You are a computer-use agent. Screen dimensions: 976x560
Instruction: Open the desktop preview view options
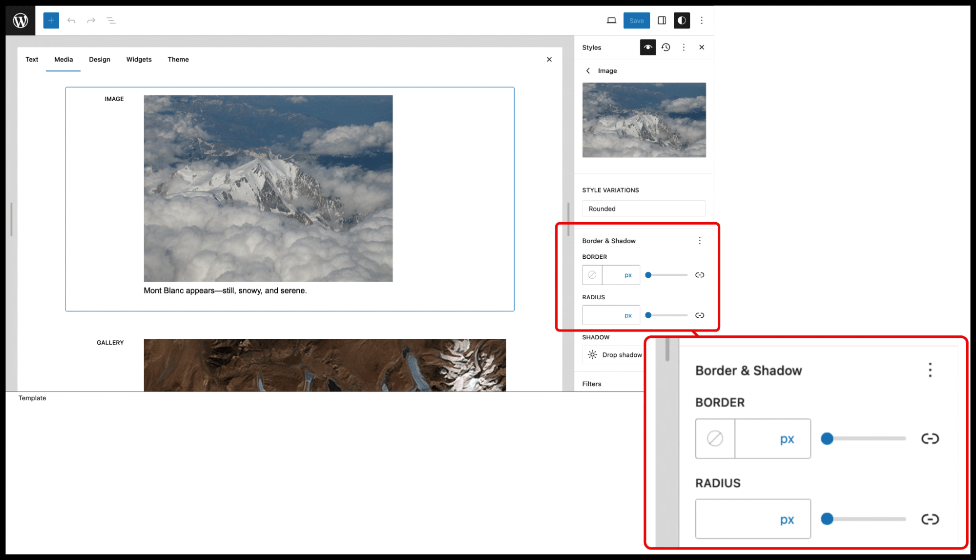pyautogui.click(x=611, y=21)
